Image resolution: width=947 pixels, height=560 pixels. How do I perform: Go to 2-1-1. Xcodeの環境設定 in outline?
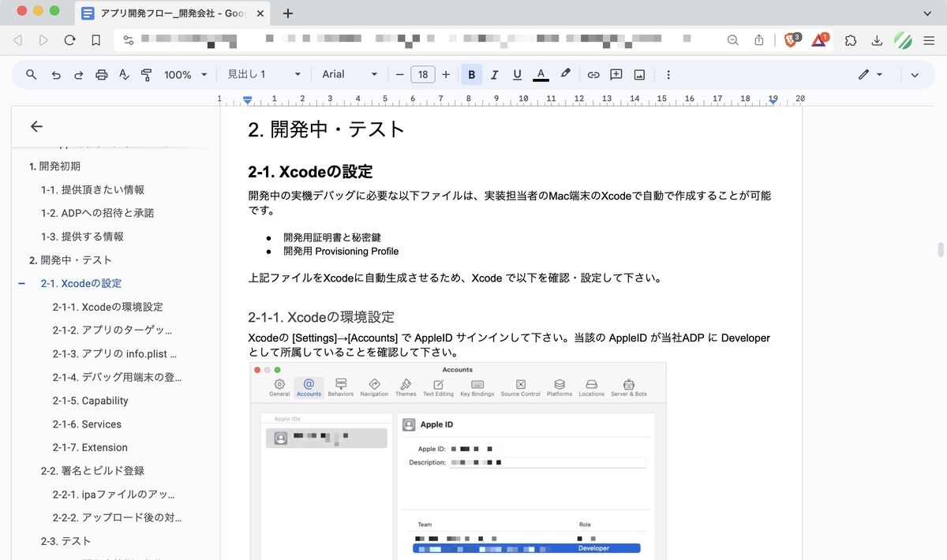point(108,307)
